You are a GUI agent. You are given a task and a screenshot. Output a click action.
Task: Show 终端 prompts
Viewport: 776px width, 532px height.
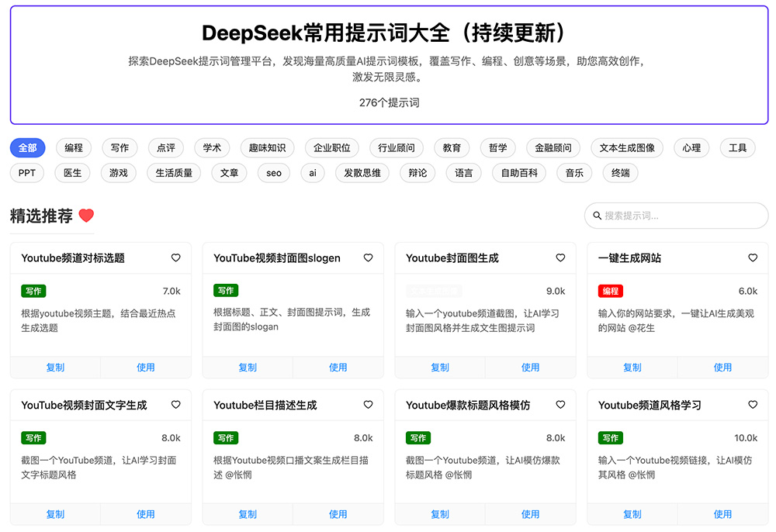click(621, 173)
